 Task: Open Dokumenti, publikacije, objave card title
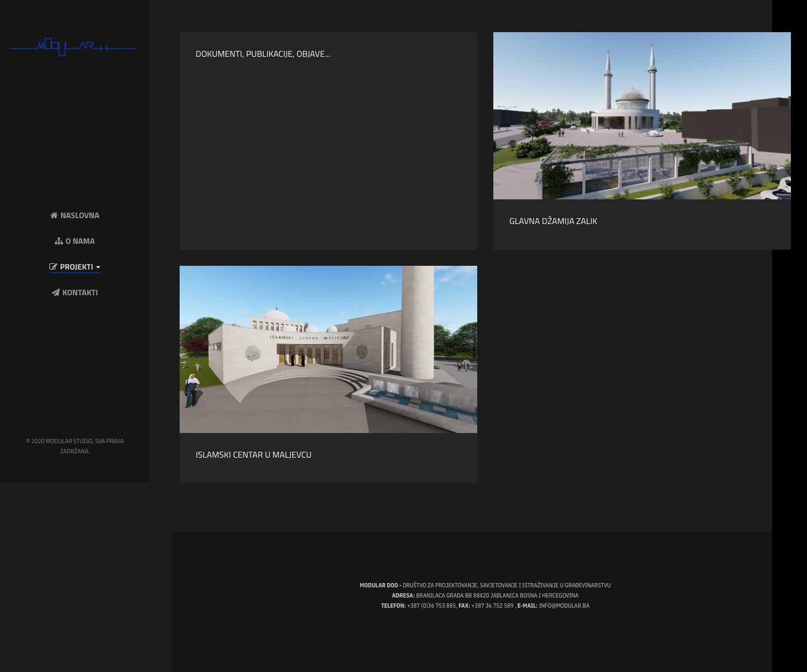pos(263,54)
